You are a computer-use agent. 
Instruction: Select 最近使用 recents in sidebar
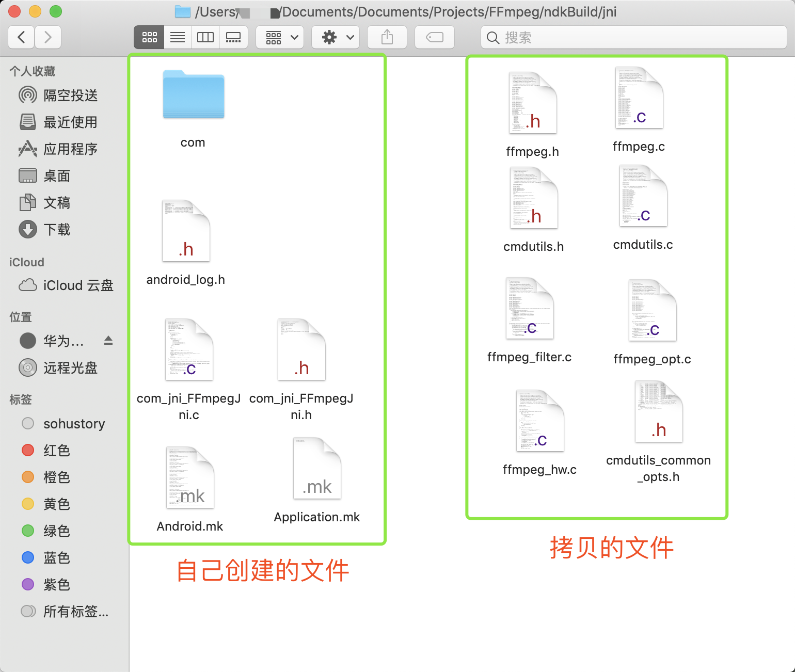click(x=69, y=122)
